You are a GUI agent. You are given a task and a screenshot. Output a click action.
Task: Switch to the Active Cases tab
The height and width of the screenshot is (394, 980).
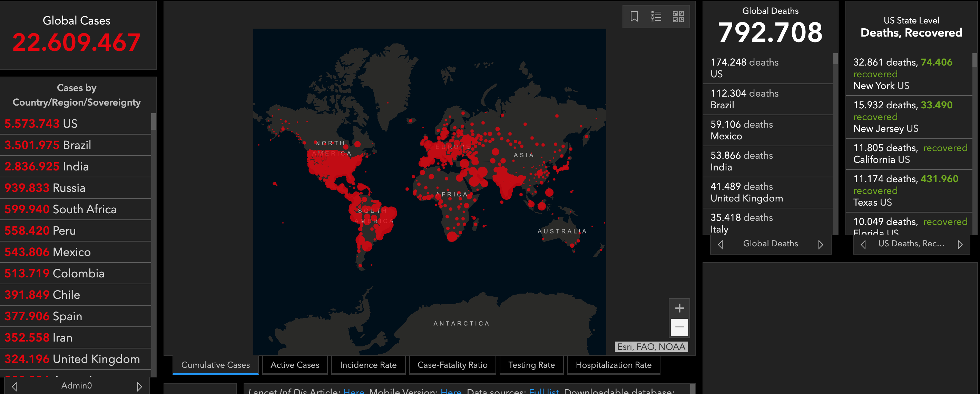pos(294,365)
